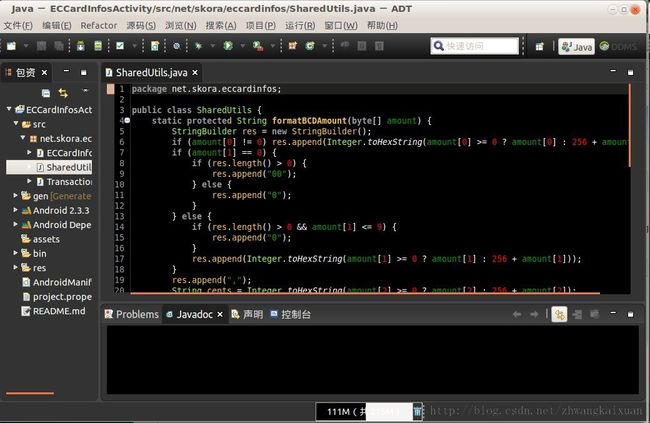Open the Android SDK Manager icon
The image size is (650, 423).
(x=80, y=46)
